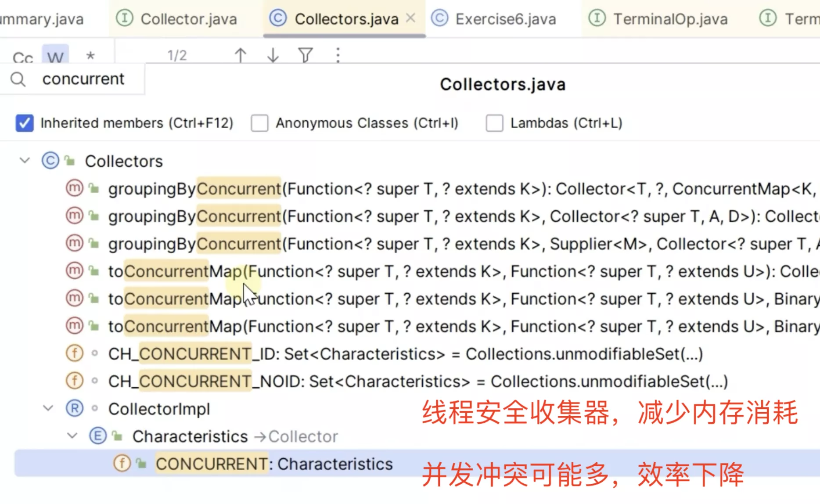
Task: Click the Exercise6.java tab class icon
Action: click(439, 18)
